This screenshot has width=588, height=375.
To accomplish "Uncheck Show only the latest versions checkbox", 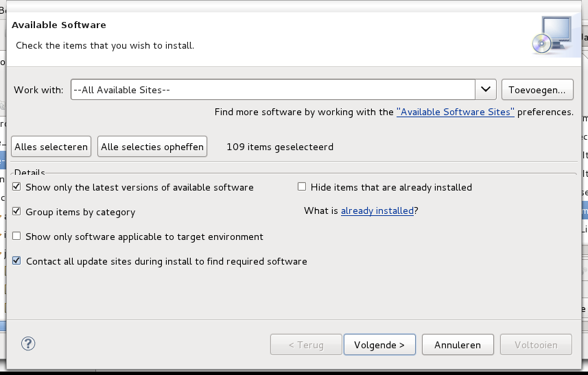I will click(x=16, y=186).
